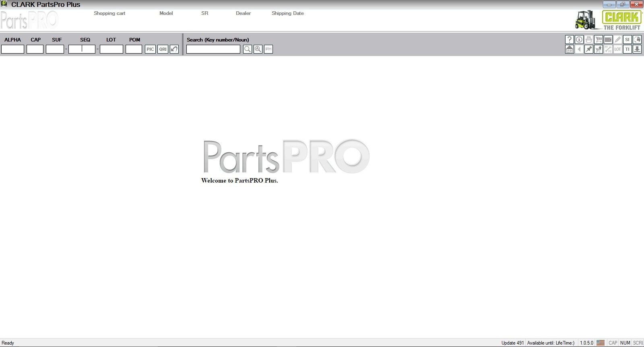Click the globe icon

(x=637, y=39)
